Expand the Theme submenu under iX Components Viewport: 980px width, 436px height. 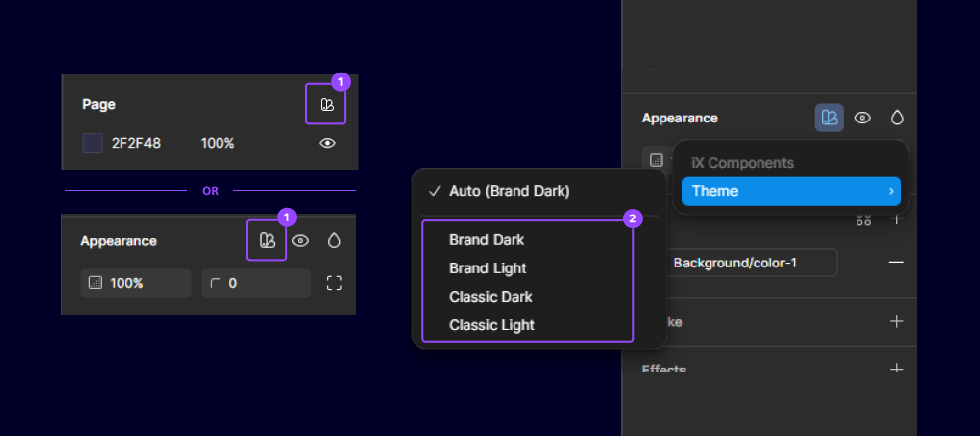[x=791, y=191]
